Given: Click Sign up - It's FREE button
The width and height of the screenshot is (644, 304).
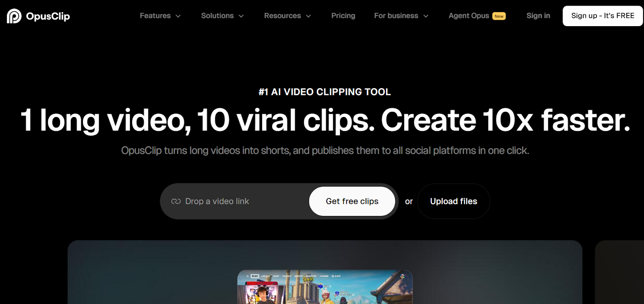Looking at the screenshot, I should (x=603, y=16).
